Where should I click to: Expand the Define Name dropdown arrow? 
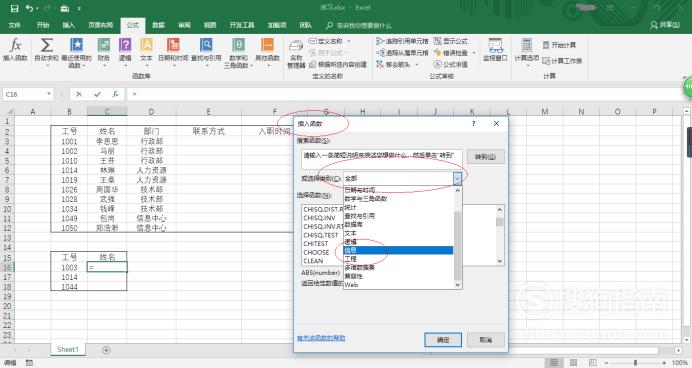(x=349, y=41)
